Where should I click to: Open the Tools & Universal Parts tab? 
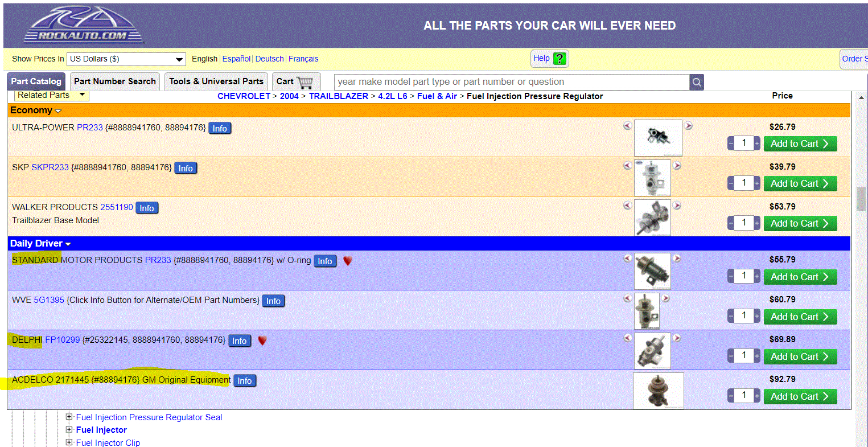(216, 81)
